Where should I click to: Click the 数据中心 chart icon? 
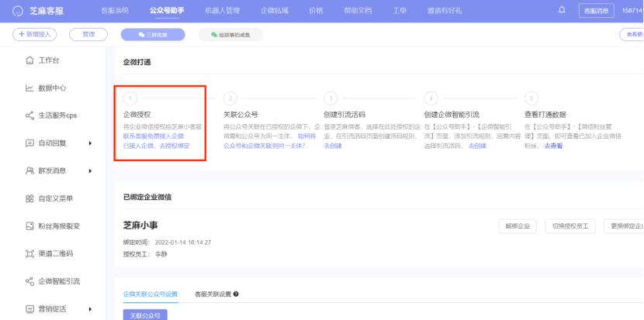[x=29, y=88]
